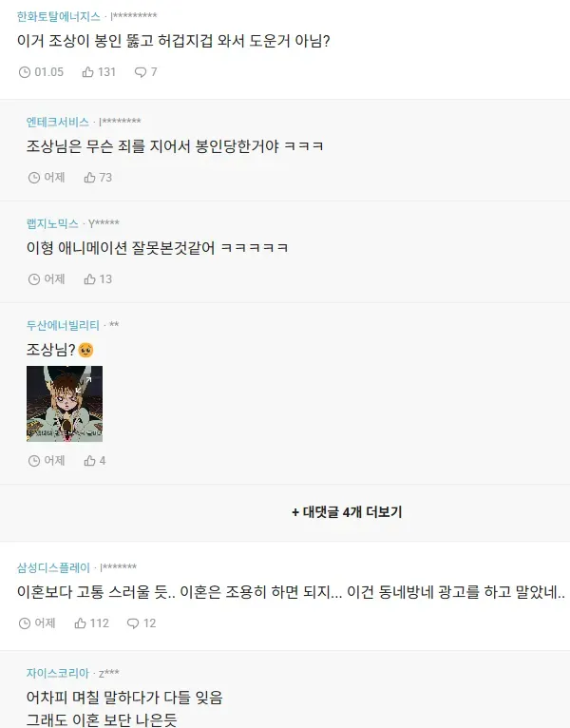This screenshot has height=728, width=570.
Task: Open the 한화토탈에너지스 company link
Action: [x=59, y=17]
